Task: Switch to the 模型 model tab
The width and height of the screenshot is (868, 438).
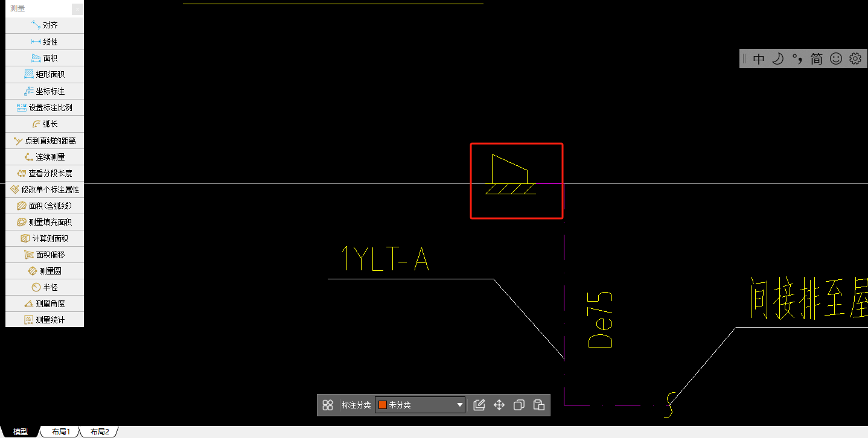Action: [21, 432]
